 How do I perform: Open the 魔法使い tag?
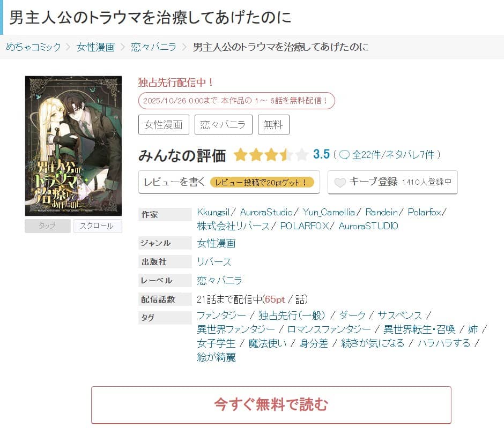point(268,343)
